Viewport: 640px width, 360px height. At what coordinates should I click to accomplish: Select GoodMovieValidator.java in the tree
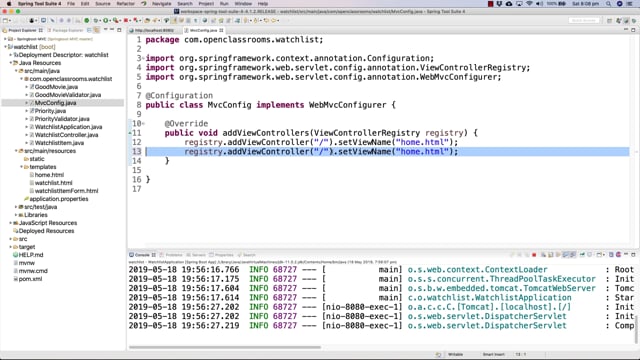[67, 95]
